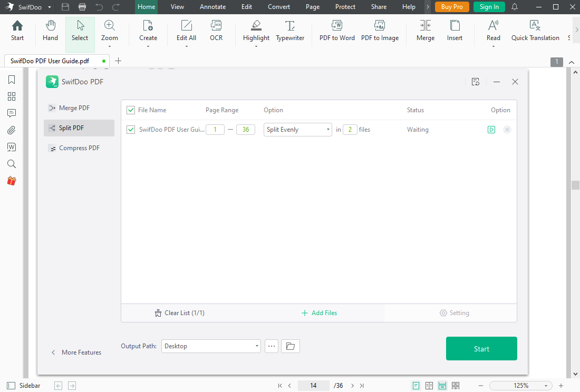Click the Save icon in title bar
580x392 pixels.
65,7
